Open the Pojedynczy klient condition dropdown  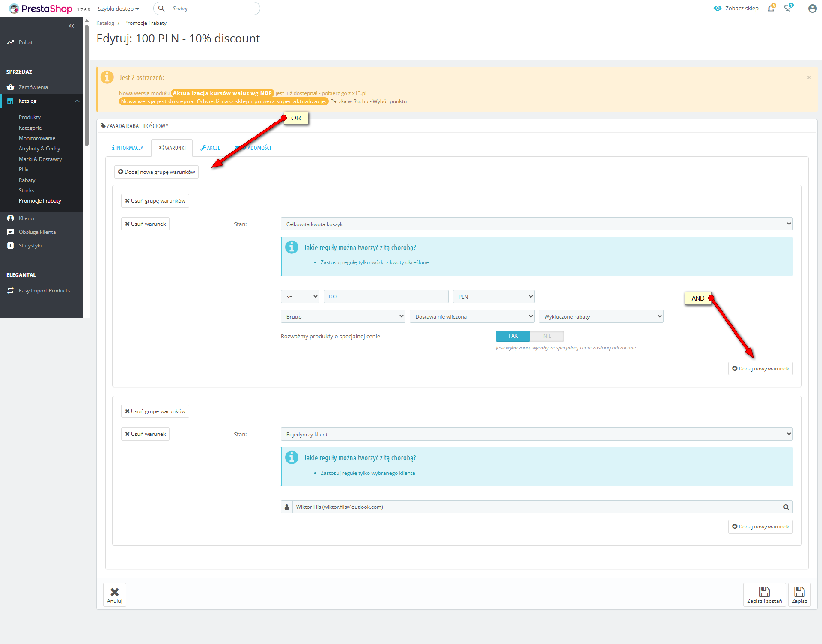[x=536, y=434]
